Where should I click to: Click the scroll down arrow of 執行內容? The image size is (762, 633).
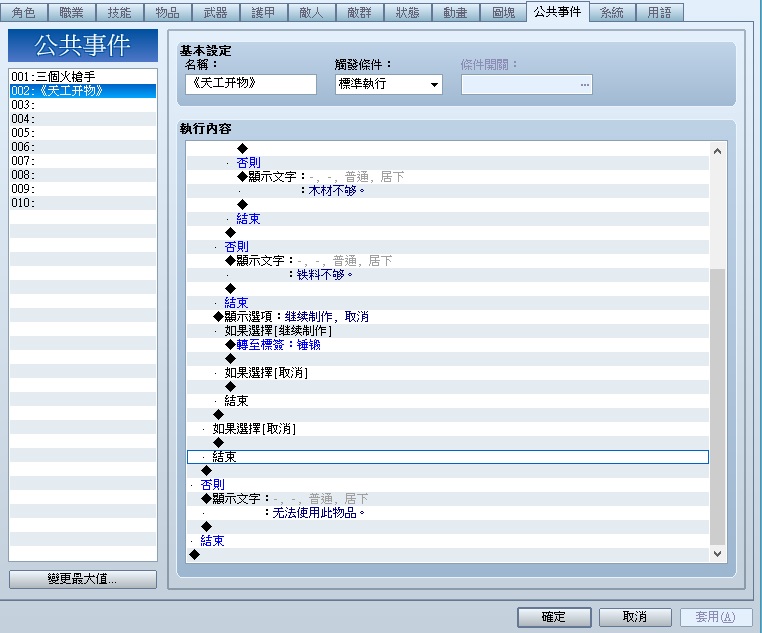[717, 553]
